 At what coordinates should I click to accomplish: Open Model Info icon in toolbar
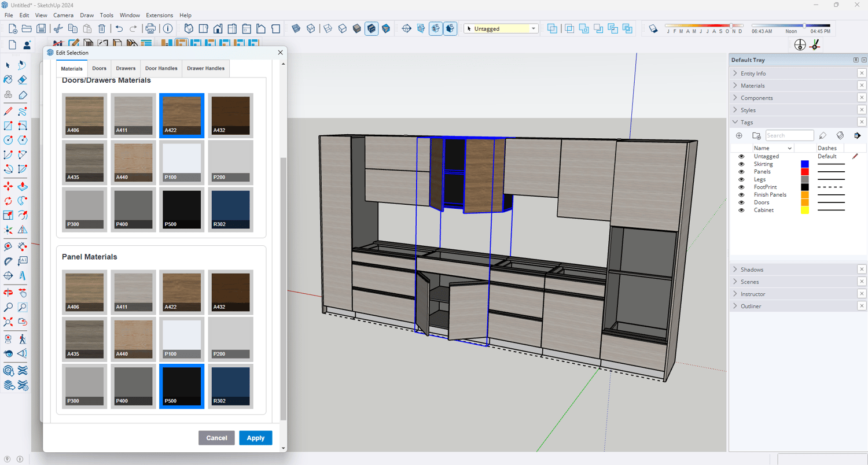coord(168,28)
